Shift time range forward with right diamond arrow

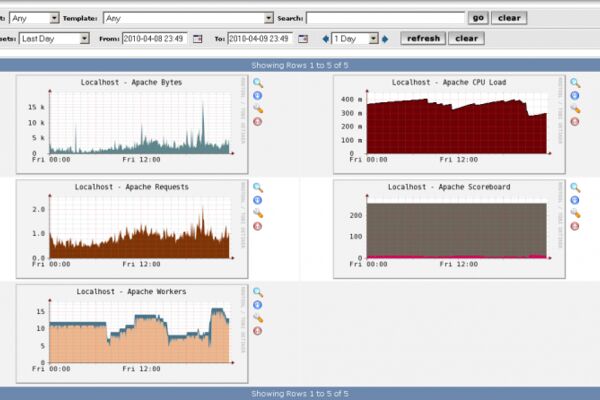click(x=385, y=39)
